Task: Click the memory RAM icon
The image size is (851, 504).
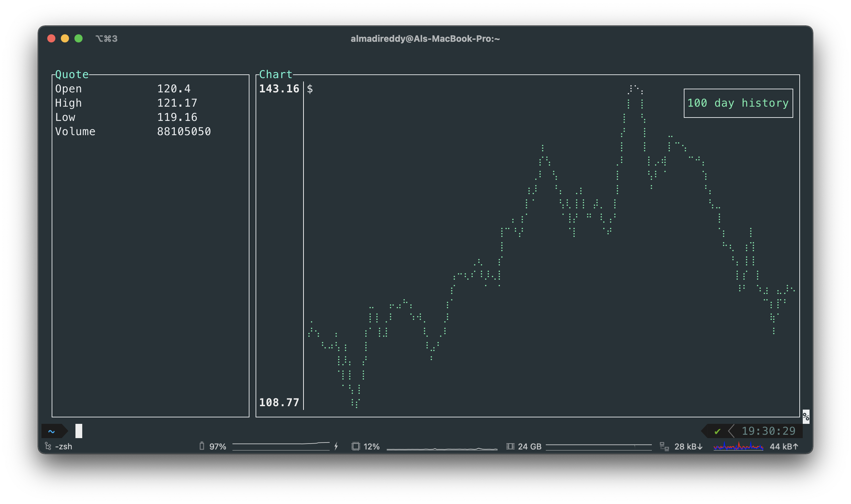Action: click(510, 446)
